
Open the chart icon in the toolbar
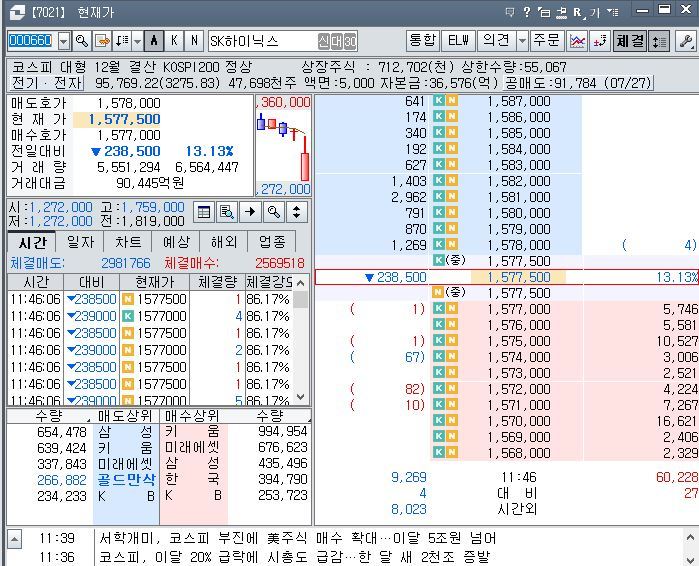point(577,41)
